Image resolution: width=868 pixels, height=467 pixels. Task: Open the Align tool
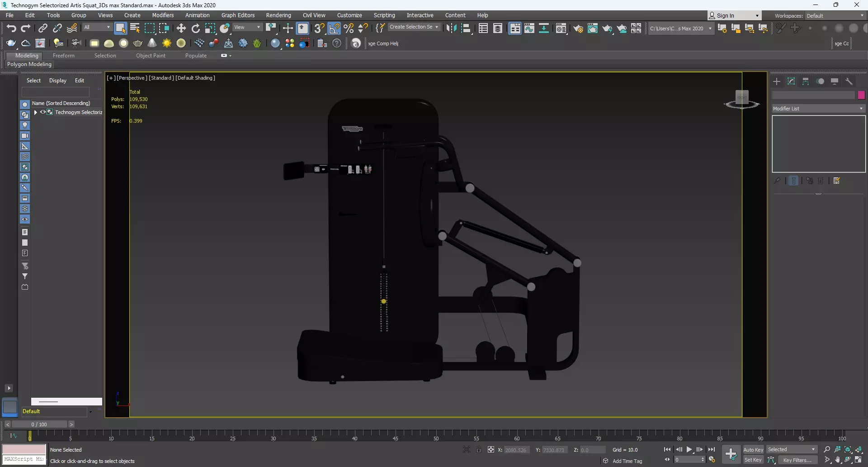click(x=466, y=29)
